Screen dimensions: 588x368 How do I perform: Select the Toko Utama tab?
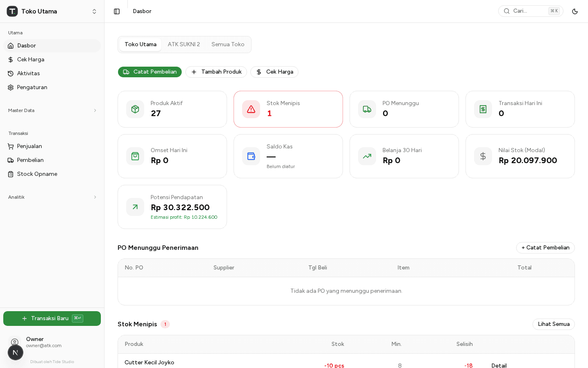[140, 45]
